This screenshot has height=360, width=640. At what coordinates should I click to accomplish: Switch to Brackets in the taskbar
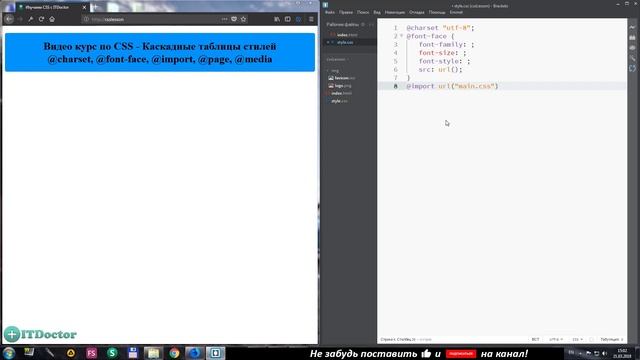(216, 353)
